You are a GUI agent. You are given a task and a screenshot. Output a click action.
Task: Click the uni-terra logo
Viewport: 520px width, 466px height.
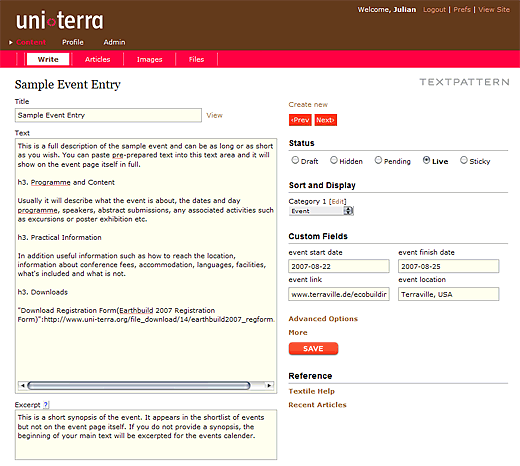tap(60, 21)
